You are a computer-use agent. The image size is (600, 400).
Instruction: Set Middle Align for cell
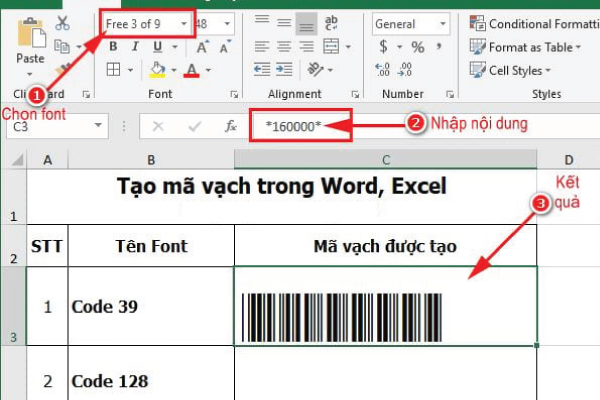tap(284, 23)
